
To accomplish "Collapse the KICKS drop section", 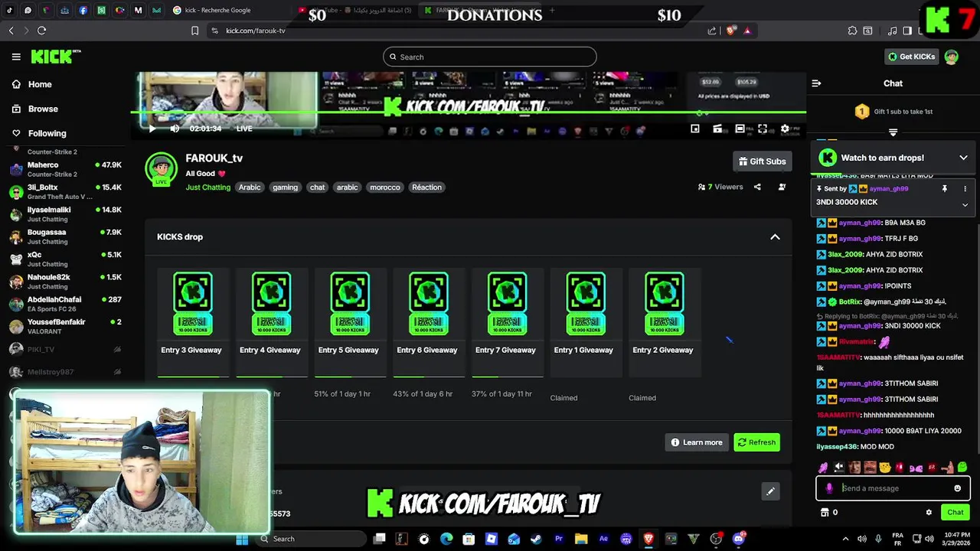I will click(775, 237).
